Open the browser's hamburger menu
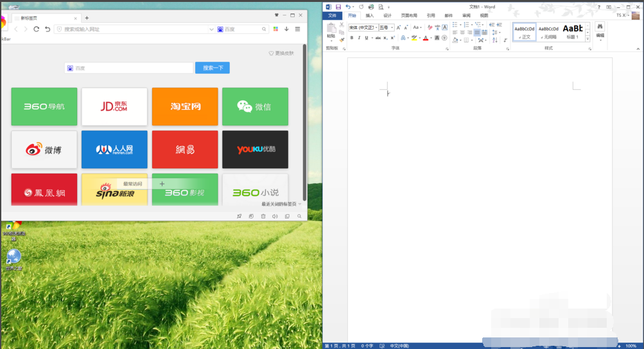Screen dimensions: 644x349 (297, 29)
